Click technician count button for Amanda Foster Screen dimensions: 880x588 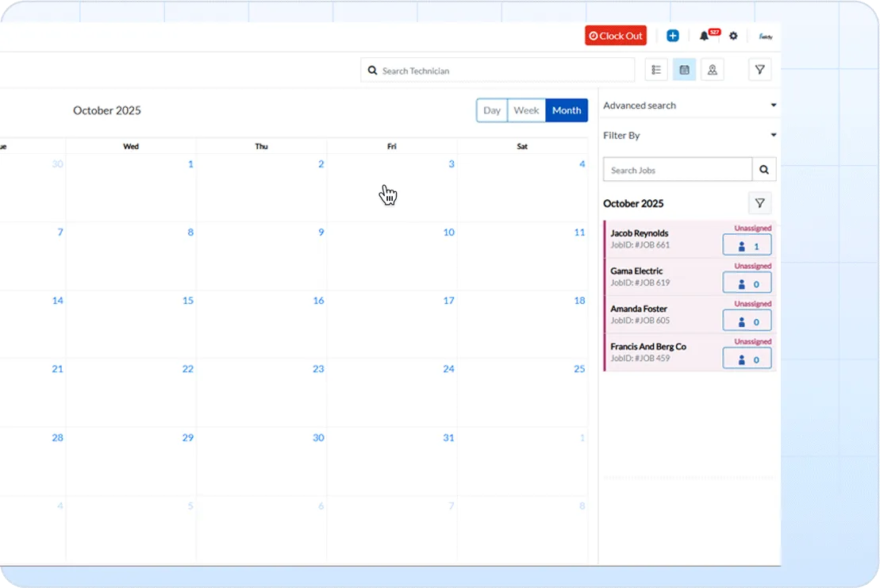coord(747,321)
